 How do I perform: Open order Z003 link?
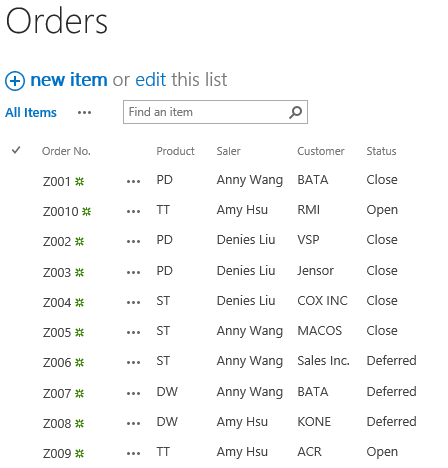tap(57, 273)
